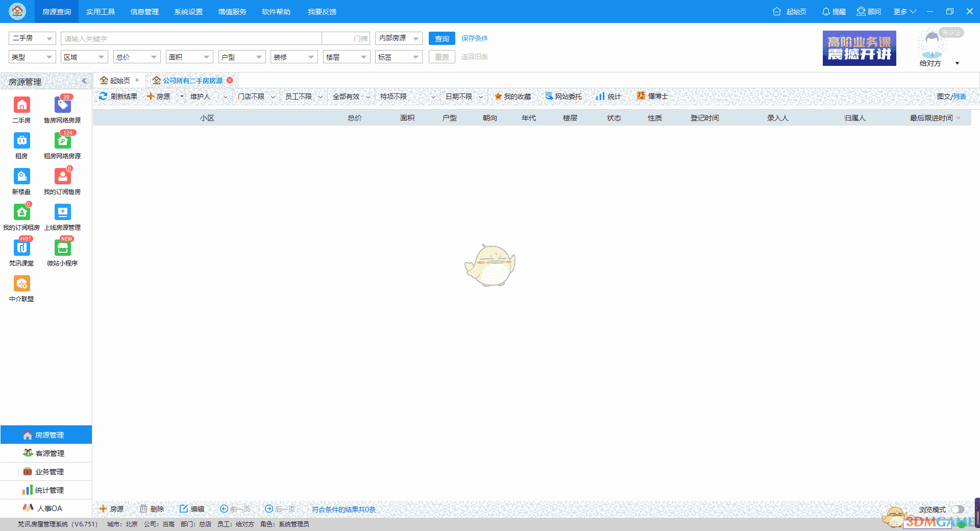Screen dimensions: 980x531
Task: Open the 楼层 filter dropdown
Action: coord(347,57)
